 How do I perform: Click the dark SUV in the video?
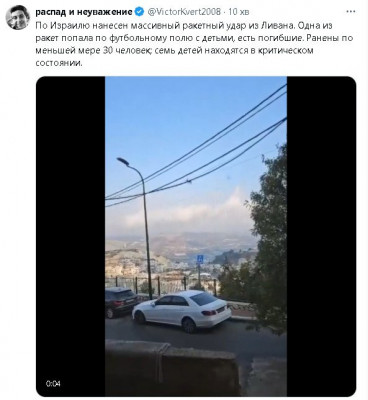point(120,302)
